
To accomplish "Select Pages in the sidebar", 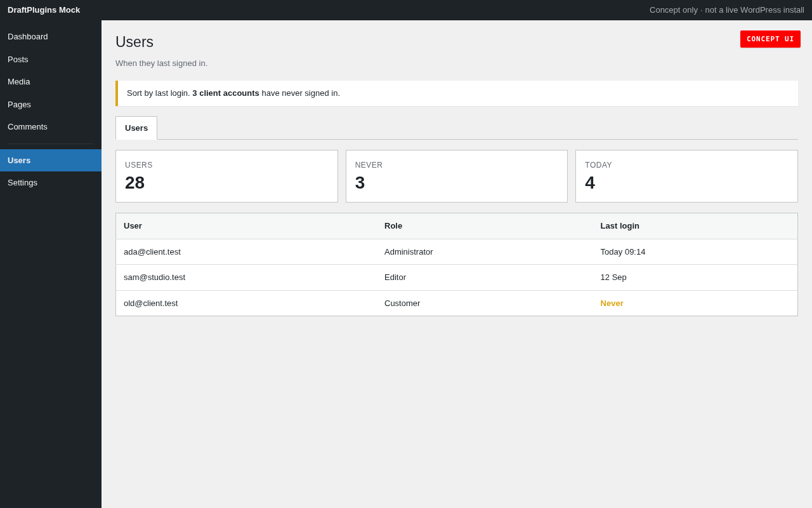I will pyautogui.click(x=51, y=104).
